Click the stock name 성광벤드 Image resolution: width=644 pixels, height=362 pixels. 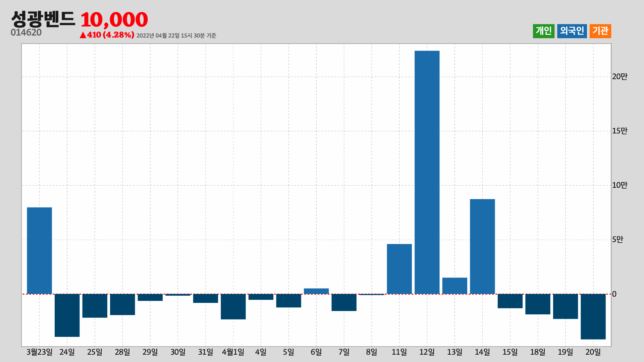pos(43,19)
